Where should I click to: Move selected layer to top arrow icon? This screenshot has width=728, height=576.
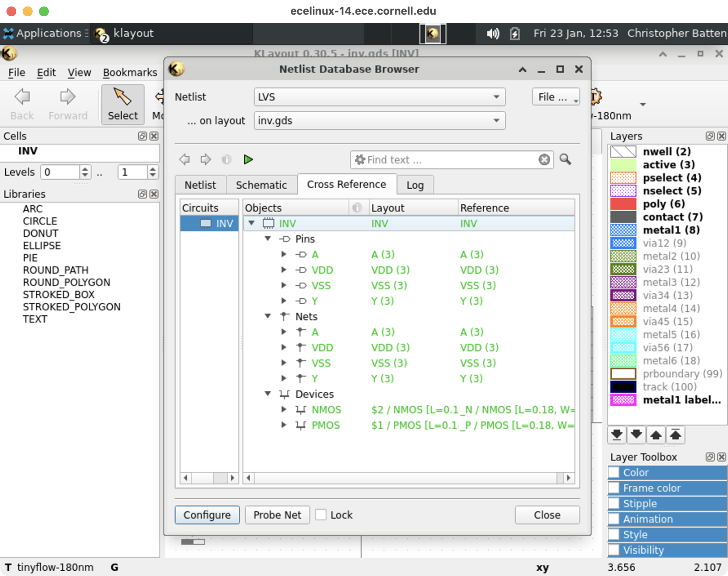click(676, 435)
